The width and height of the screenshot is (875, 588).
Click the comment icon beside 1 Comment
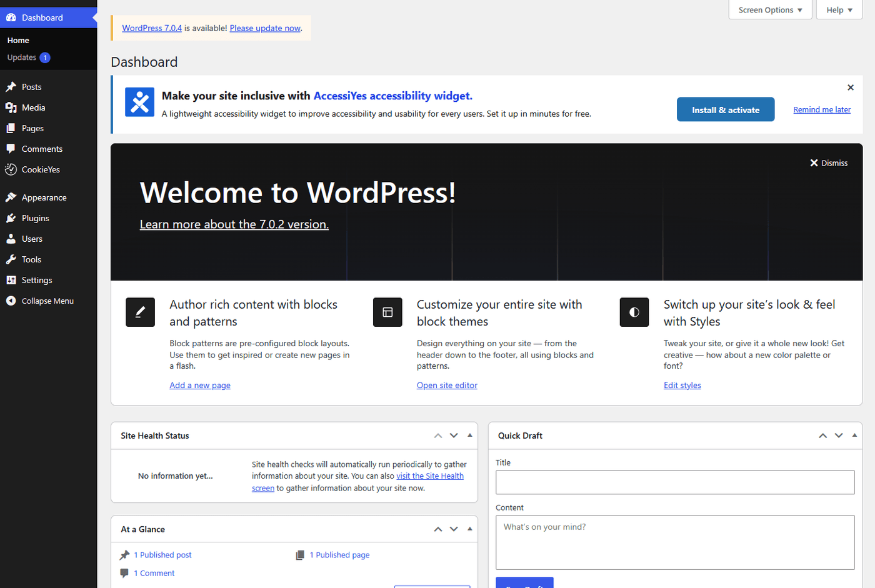click(x=124, y=573)
